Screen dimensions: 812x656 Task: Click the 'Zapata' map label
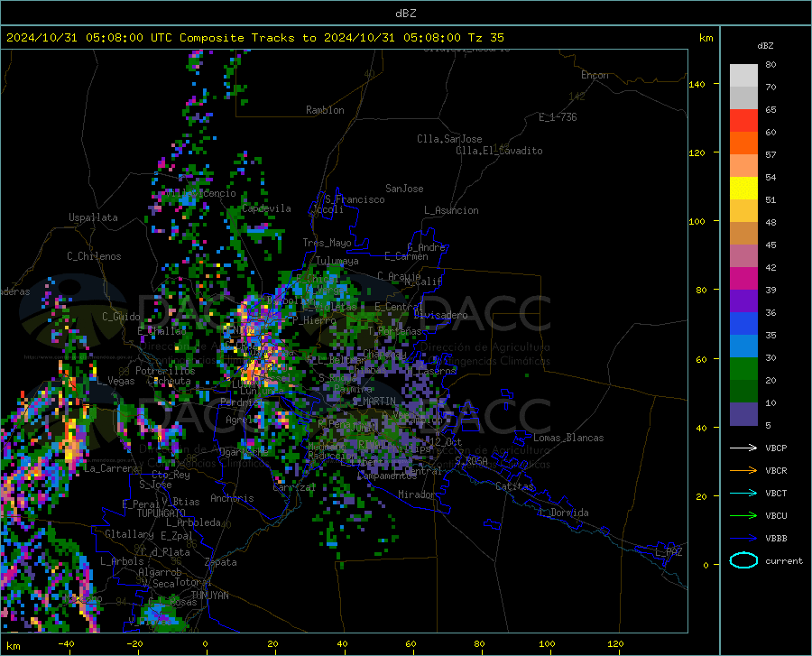point(221,562)
